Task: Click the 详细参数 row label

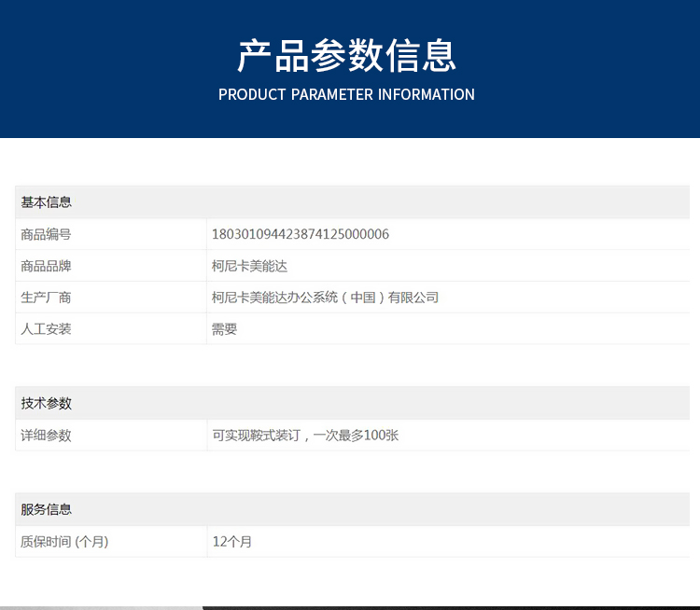Action: [47, 436]
